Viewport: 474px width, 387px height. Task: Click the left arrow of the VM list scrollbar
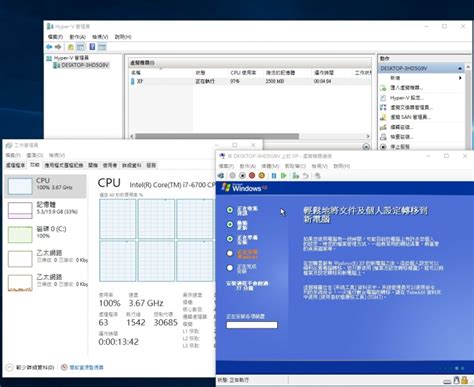131,136
